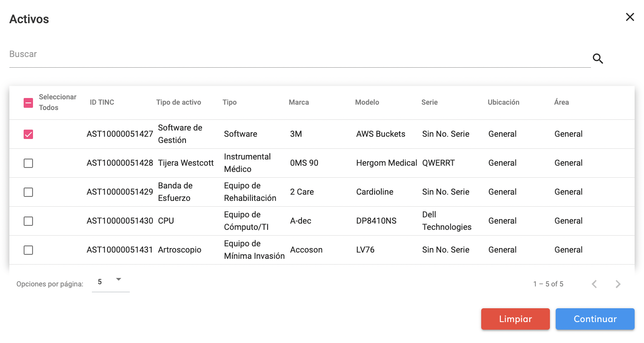Tick the CPU asset checkbox
644x343 pixels.
pos(28,221)
